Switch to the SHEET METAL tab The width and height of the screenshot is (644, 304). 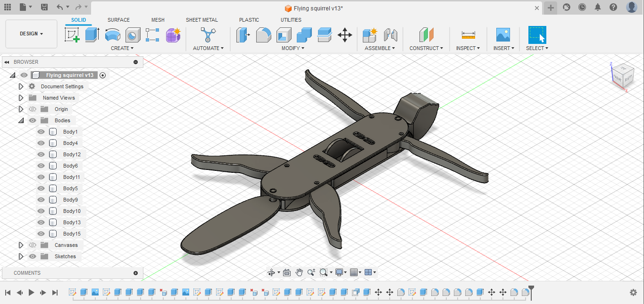202,20
